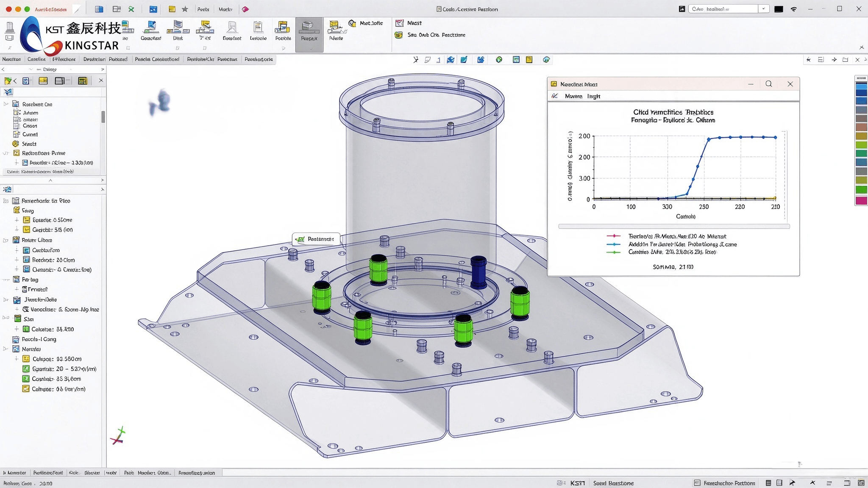Open the Pandcat,orte tab
The width and height of the screenshot is (868, 488).
pos(259,59)
